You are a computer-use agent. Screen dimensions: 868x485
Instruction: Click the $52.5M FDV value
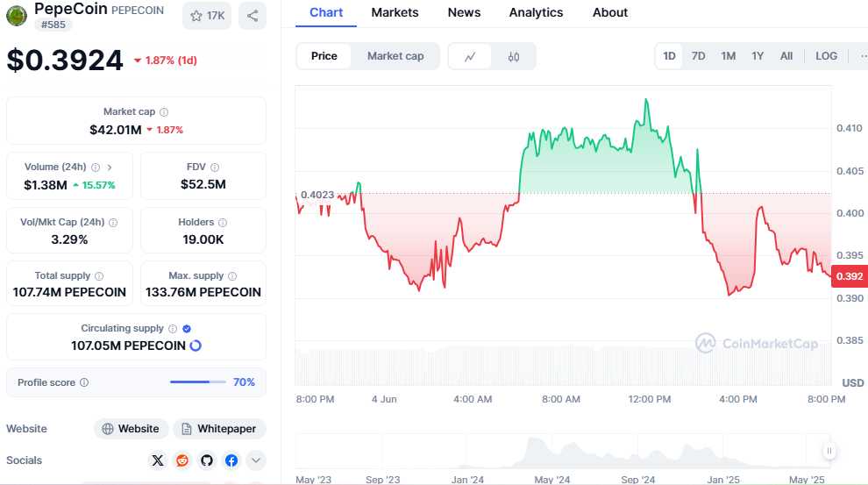coord(203,184)
